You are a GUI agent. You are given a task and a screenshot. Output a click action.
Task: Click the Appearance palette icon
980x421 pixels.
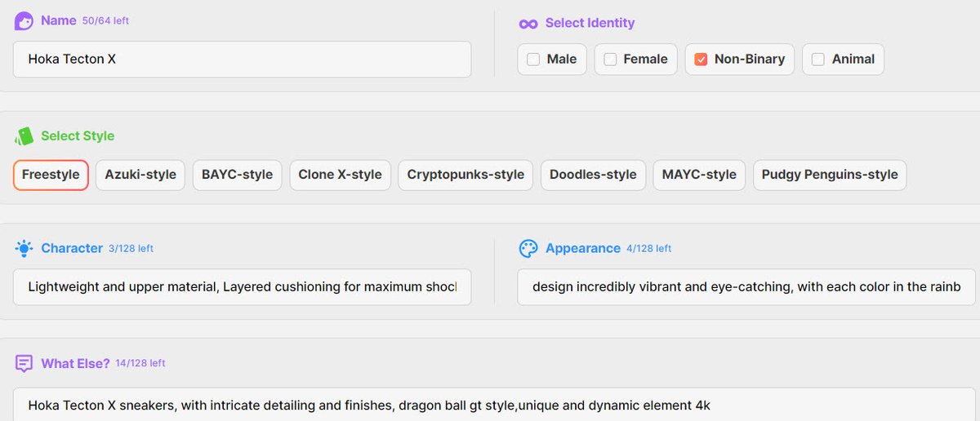[528, 248]
